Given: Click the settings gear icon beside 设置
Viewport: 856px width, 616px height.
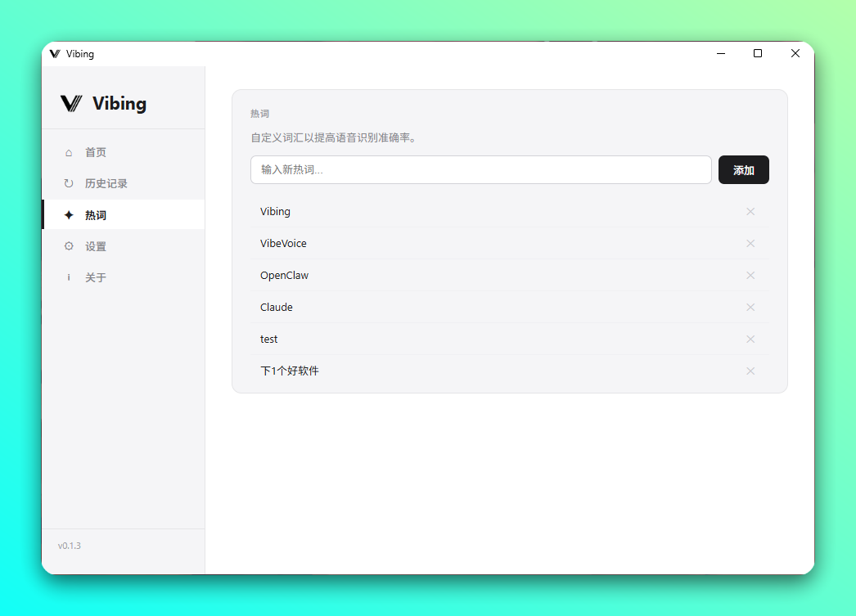Looking at the screenshot, I should click(x=69, y=245).
